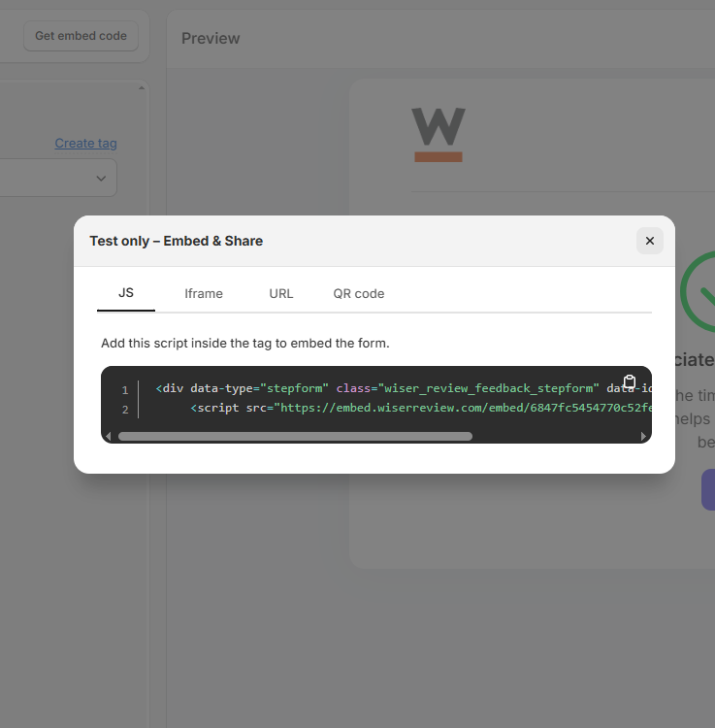715x728 pixels.
Task: Follow the Create tag link
Action: coord(85,143)
